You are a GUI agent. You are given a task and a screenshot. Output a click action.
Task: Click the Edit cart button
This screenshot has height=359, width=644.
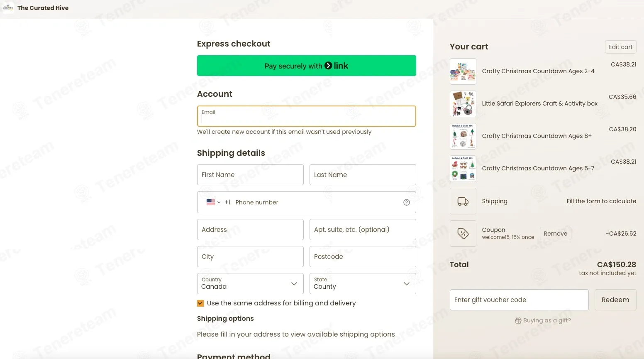621,47
